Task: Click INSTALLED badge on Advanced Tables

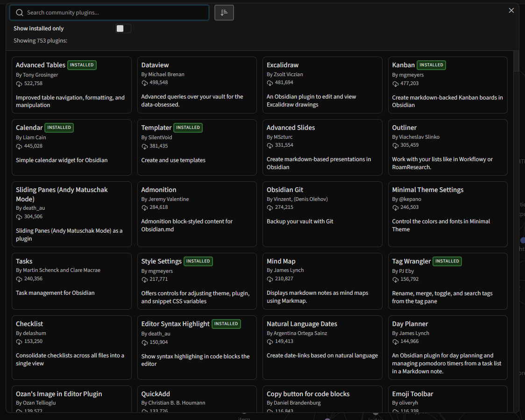Action: point(82,65)
